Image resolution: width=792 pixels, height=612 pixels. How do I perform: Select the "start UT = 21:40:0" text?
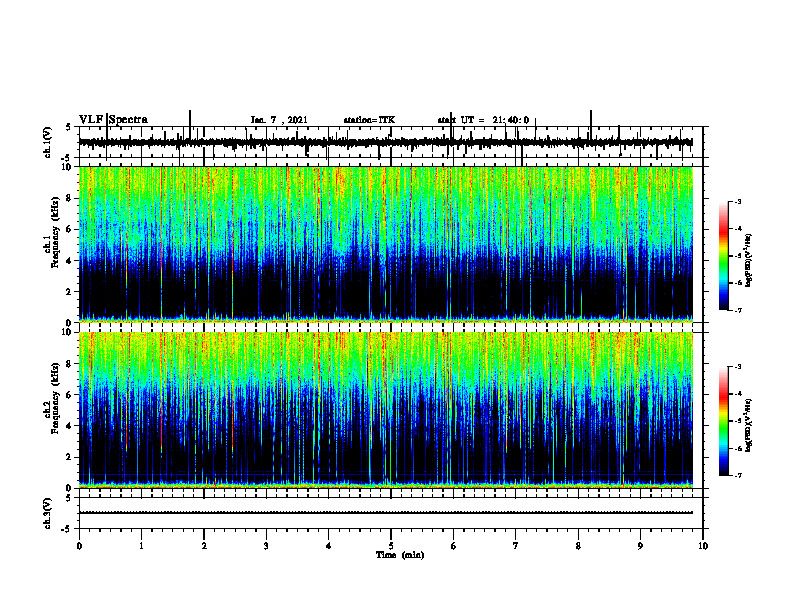point(483,120)
